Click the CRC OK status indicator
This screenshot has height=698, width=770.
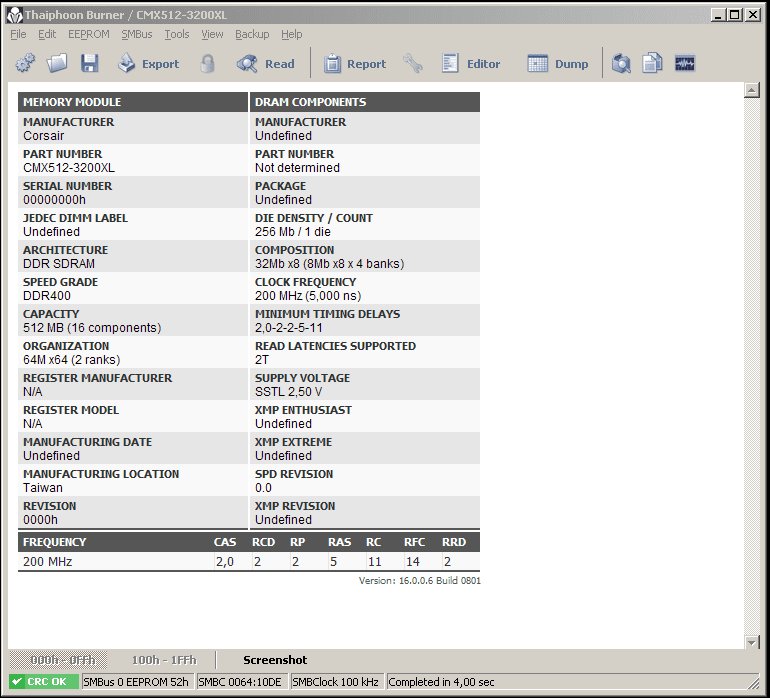44,681
